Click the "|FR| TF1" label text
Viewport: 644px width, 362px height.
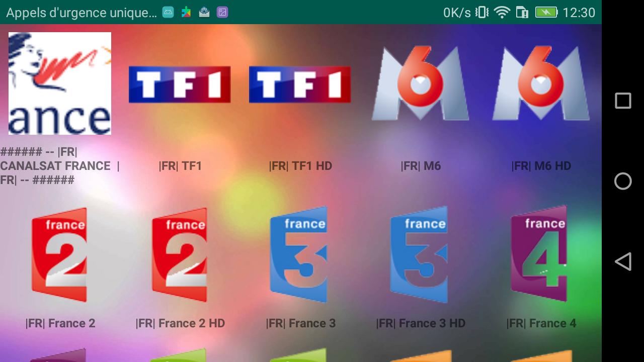[180, 166]
